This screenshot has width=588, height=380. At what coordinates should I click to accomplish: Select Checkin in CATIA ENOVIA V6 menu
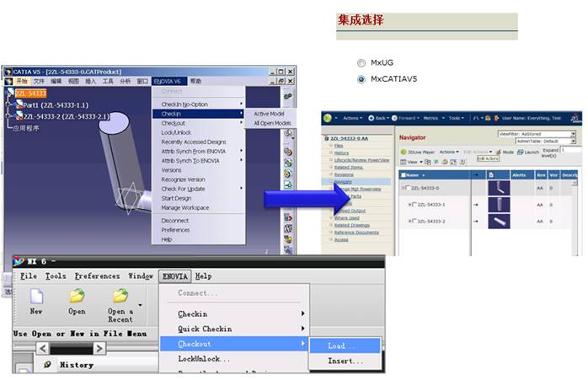(198, 114)
